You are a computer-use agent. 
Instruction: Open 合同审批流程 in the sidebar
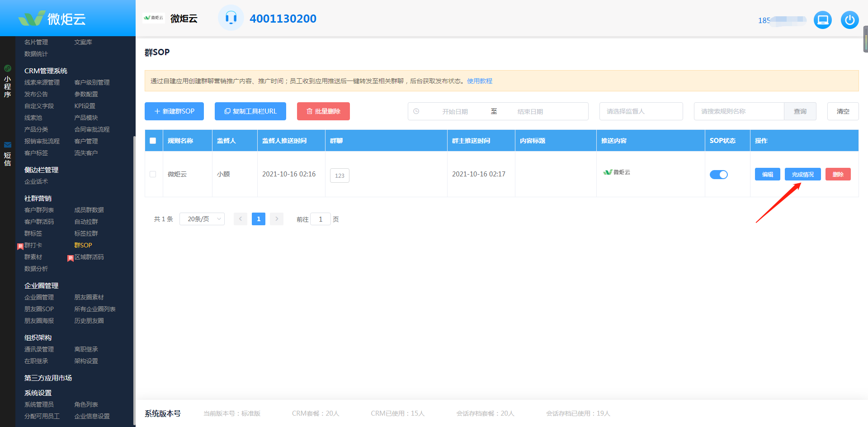92,129
